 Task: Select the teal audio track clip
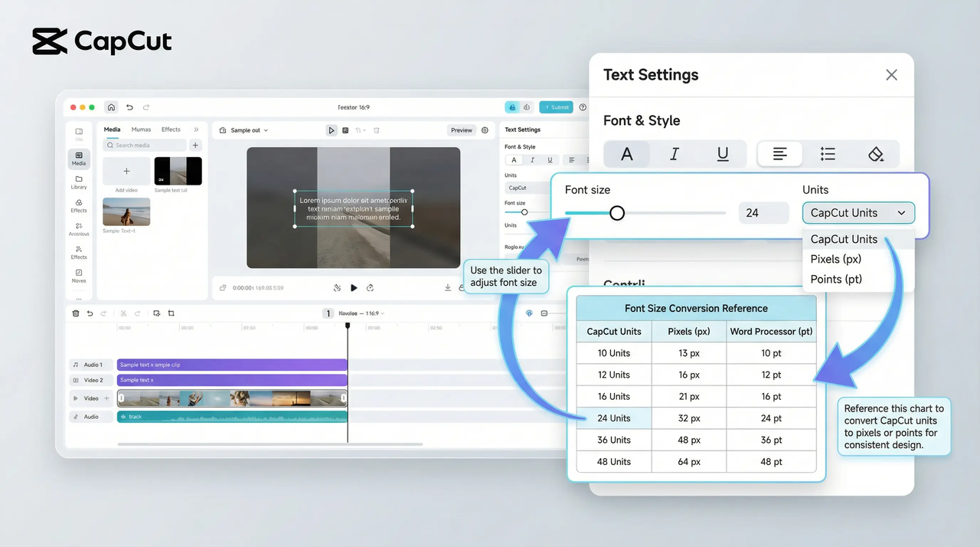(x=232, y=417)
